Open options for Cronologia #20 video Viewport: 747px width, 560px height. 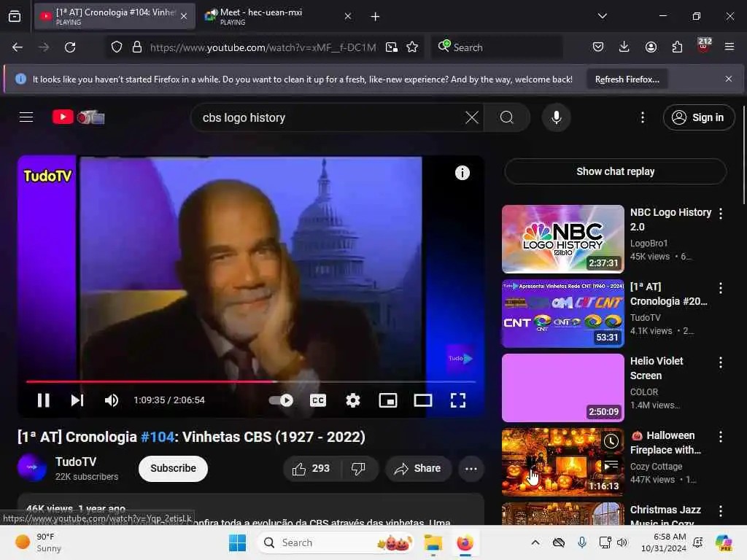[720, 288]
